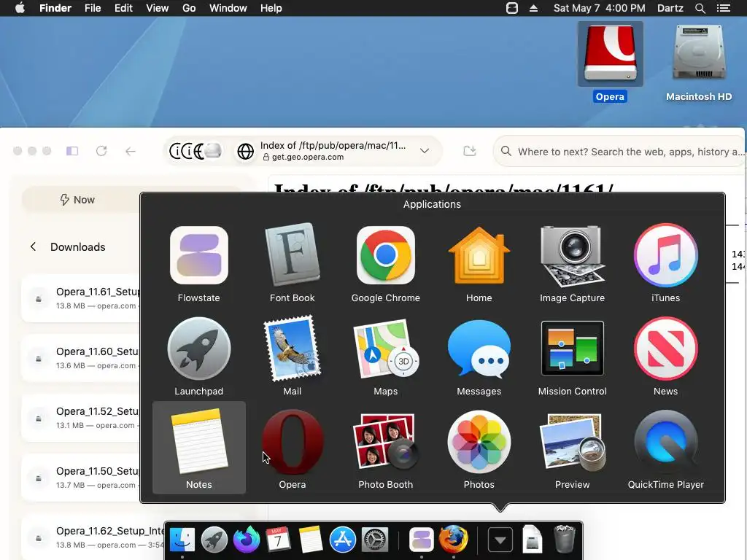This screenshot has height=560, width=747.
Task: Open QuickTime Player app icon
Action: (665, 443)
